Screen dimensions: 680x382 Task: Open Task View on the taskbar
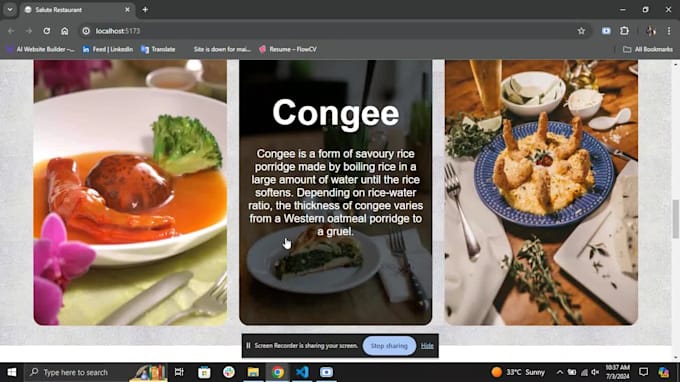(179, 372)
